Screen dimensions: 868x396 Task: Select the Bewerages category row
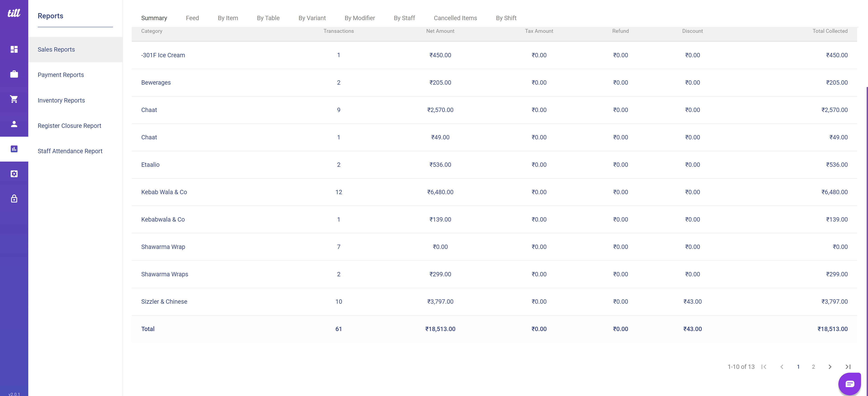pyautogui.click(x=494, y=82)
